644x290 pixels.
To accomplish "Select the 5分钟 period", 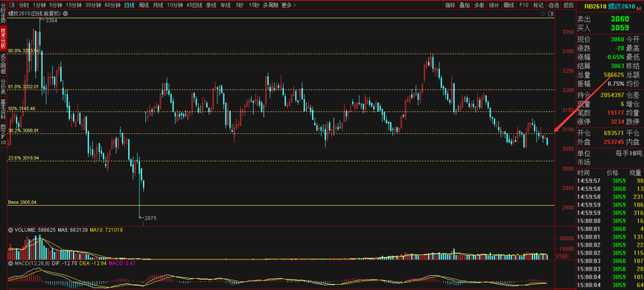I will [x=56, y=5].
